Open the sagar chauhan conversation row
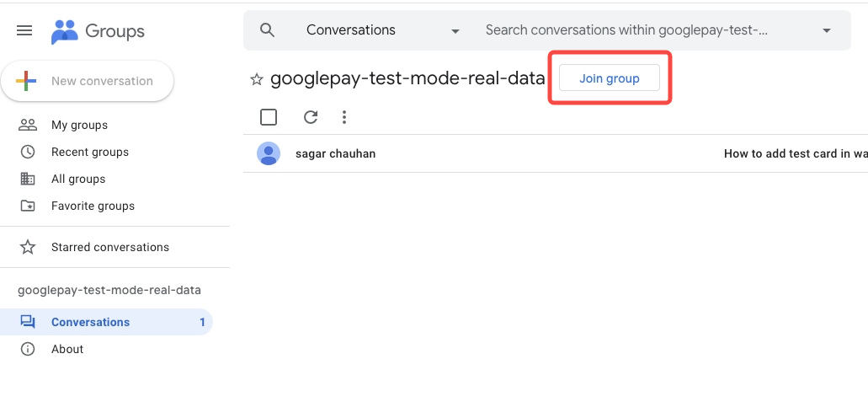This screenshot has height=418, width=868. pyautogui.click(x=556, y=153)
